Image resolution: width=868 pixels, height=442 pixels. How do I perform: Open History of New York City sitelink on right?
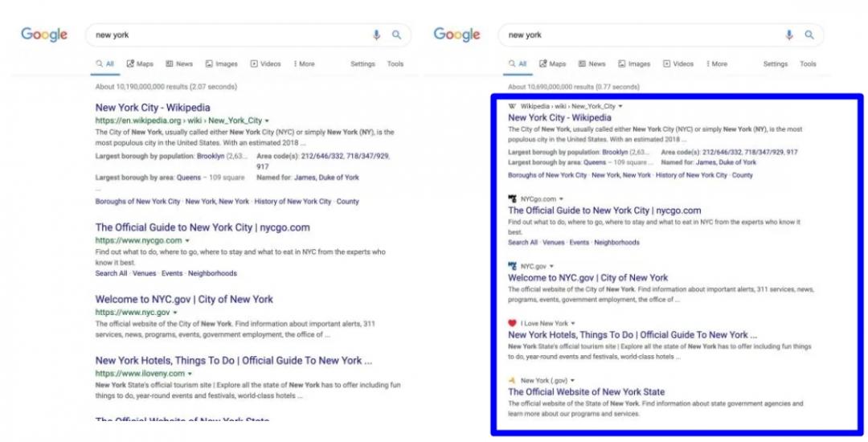coord(691,175)
